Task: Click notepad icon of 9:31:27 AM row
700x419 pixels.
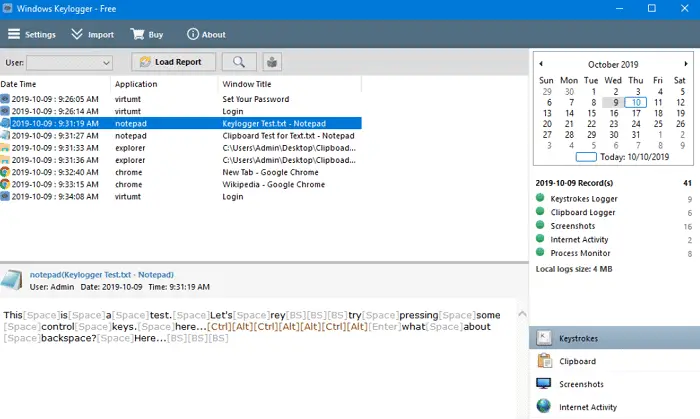Action: point(5,135)
